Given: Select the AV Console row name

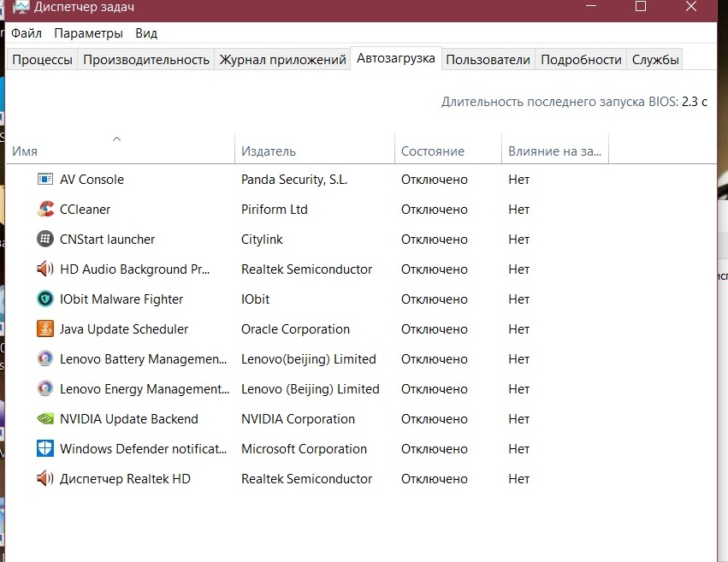Looking at the screenshot, I should point(92,179).
